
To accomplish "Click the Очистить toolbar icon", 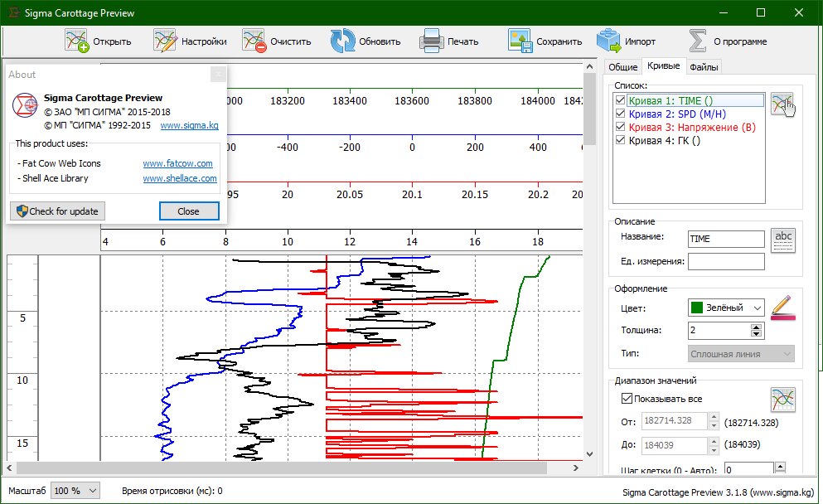I will pyautogui.click(x=254, y=41).
